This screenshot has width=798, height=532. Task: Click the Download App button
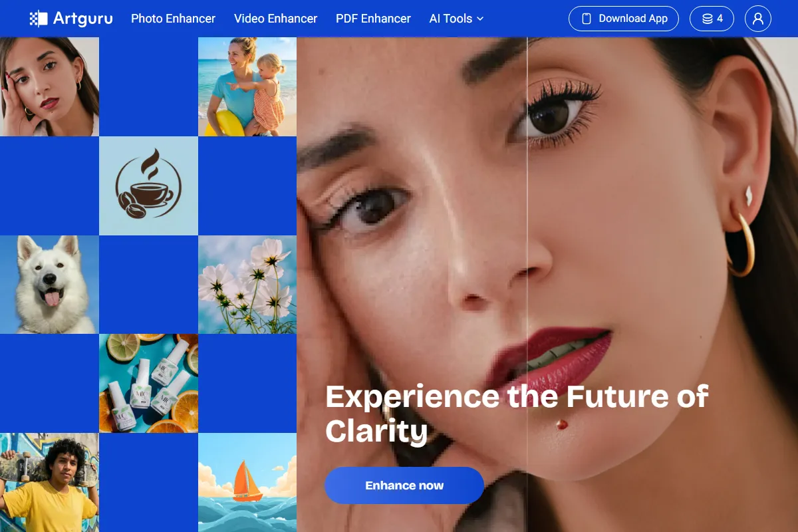coord(623,19)
